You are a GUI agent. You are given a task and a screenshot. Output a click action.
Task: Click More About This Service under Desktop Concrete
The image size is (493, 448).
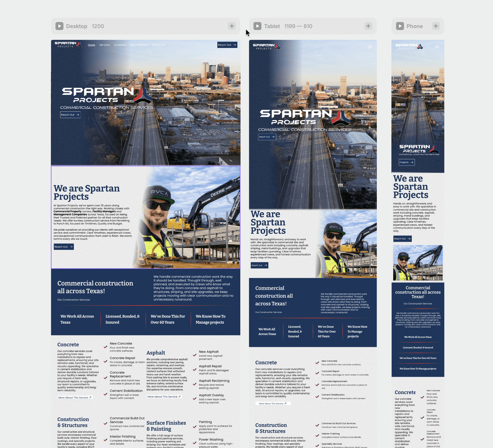75,398
